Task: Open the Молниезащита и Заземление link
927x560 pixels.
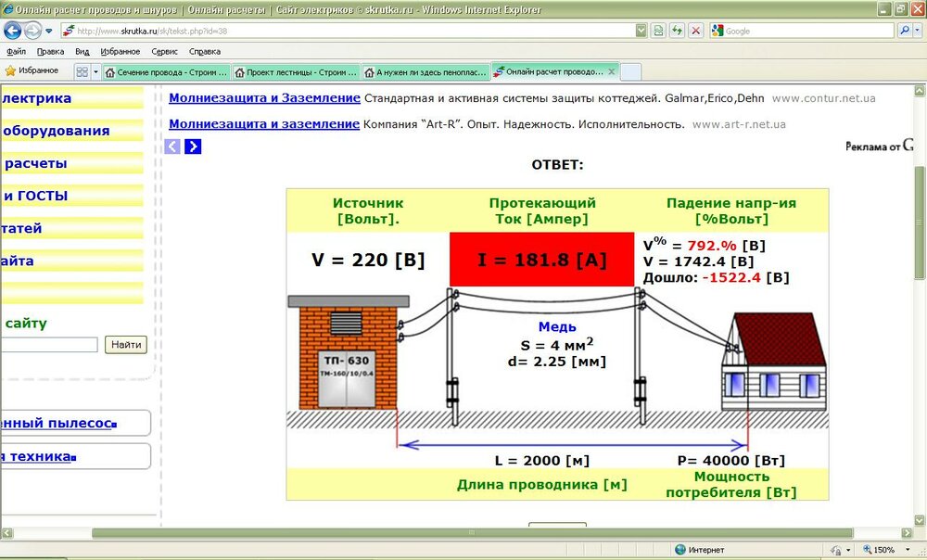Action: pos(262,97)
